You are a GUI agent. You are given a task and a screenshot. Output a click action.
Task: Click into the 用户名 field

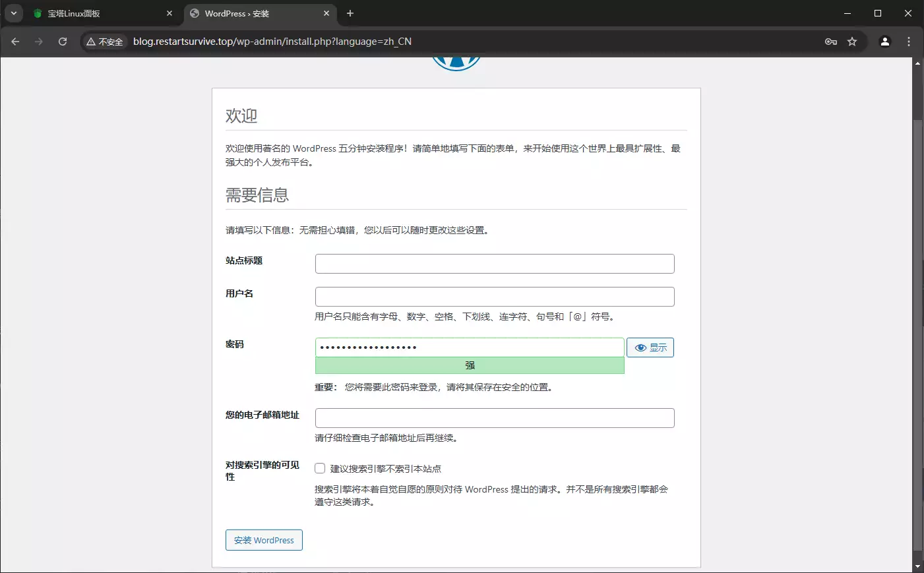pyautogui.click(x=495, y=297)
